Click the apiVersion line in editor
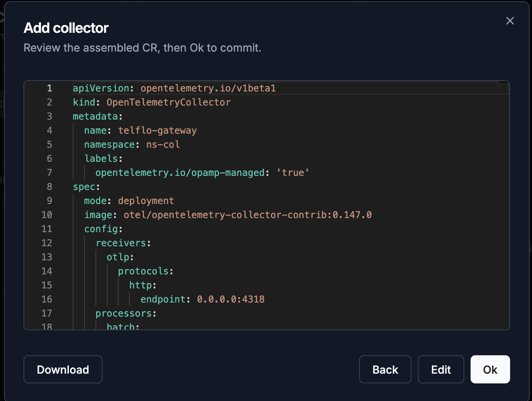Image resolution: width=532 pixels, height=401 pixels. pyautogui.click(x=174, y=88)
